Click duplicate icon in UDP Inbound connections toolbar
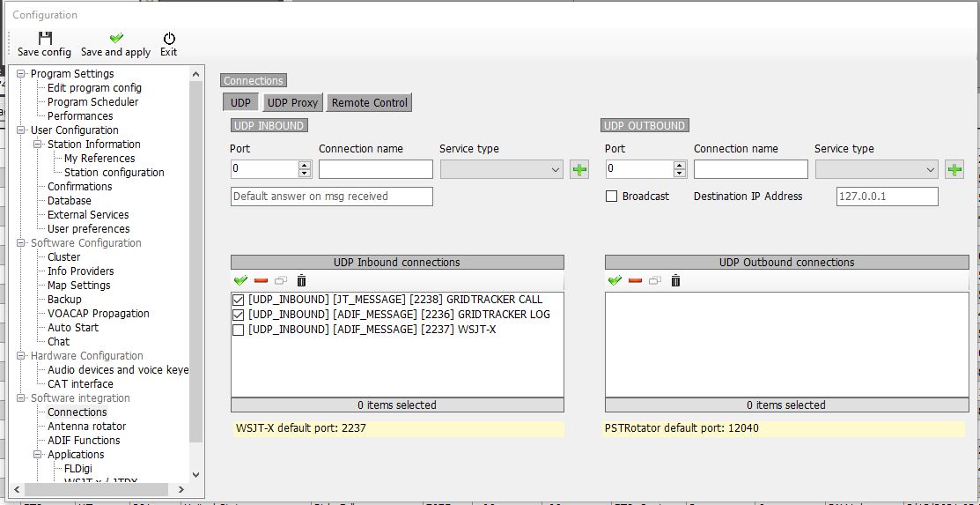980x505 pixels. [281, 280]
